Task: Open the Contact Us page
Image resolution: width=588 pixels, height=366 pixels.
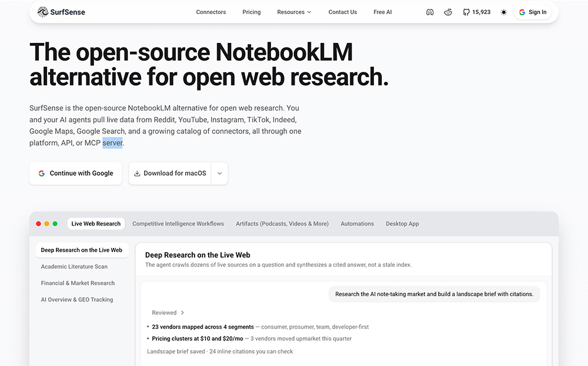Action: [x=342, y=12]
